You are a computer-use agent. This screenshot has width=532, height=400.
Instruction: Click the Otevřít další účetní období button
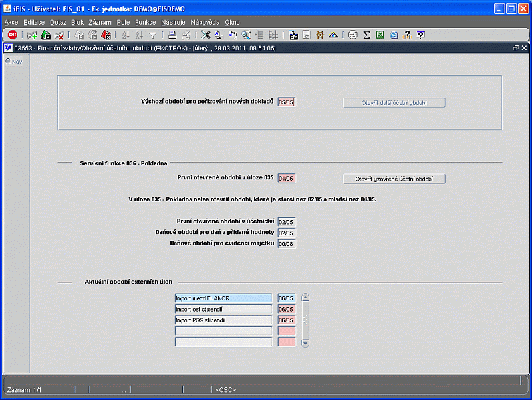394,103
